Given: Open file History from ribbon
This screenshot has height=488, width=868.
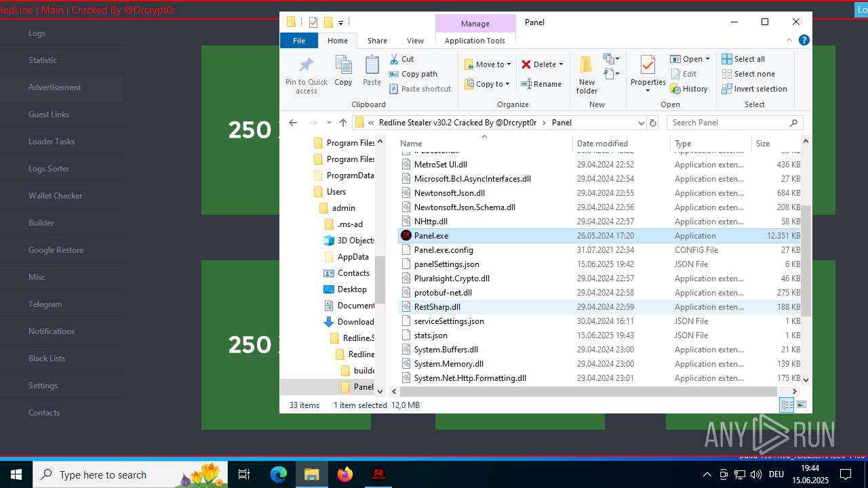Looking at the screenshot, I should (x=689, y=89).
